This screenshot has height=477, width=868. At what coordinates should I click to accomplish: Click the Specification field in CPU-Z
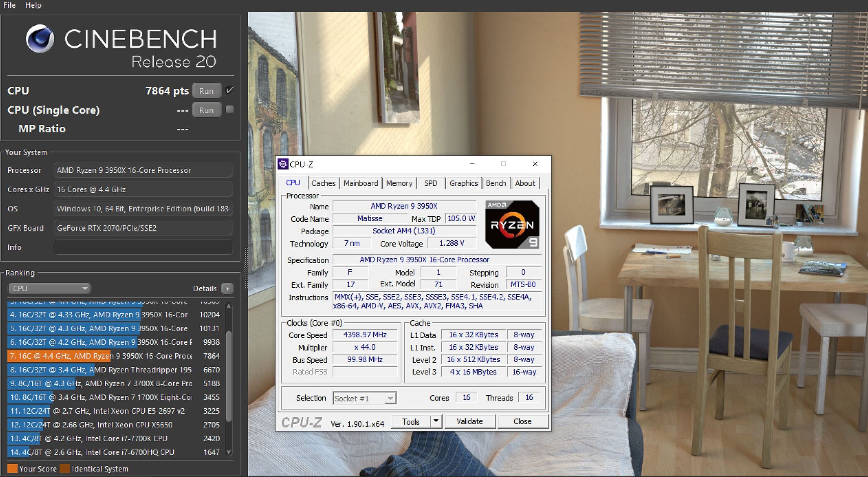[437, 260]
